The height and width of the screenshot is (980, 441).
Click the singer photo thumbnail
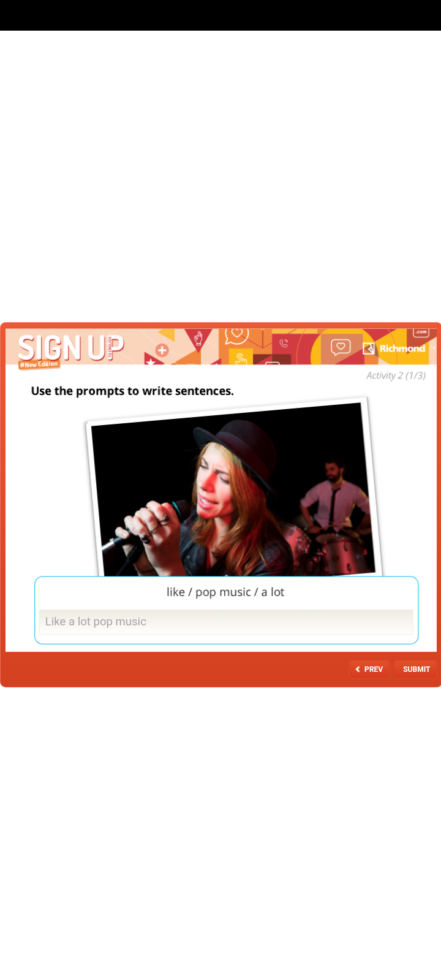click(235, 488)
